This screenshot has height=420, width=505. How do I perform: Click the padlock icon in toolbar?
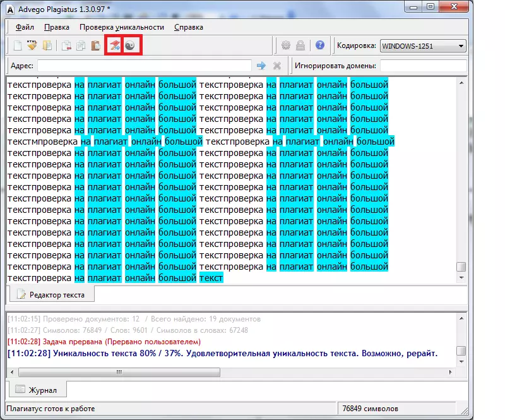tap(301, 45)
